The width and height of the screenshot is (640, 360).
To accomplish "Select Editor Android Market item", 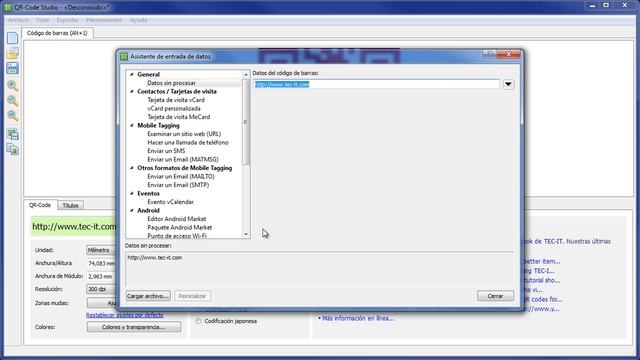I will click(177, 219).
